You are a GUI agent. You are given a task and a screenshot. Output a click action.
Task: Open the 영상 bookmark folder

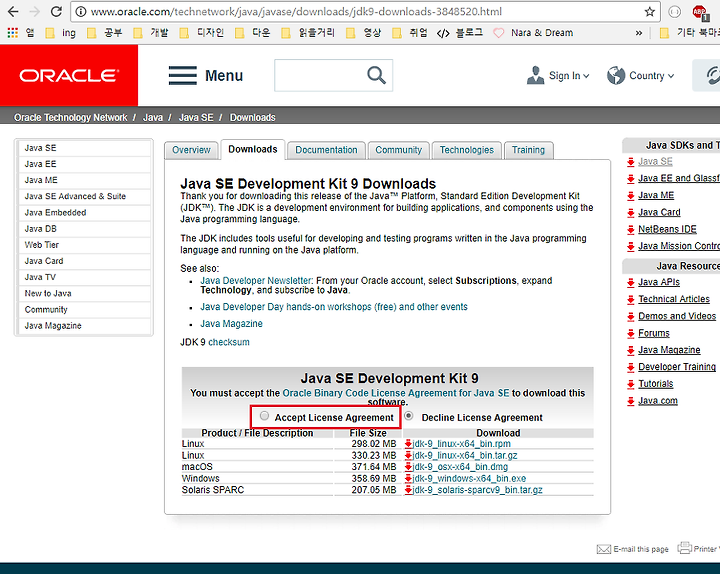coord(363,33)
